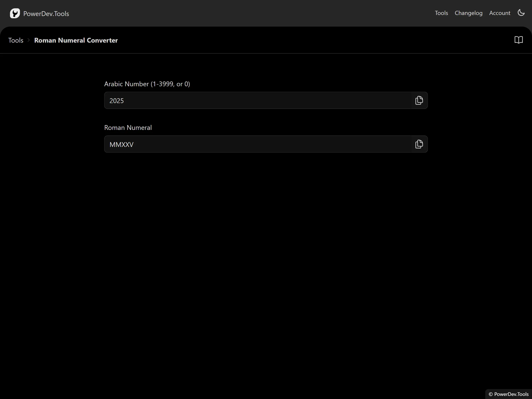This screenshot has width=532, height=399.
Task: Click the PowerDev.Tools brand name
Action: point(46,14)
